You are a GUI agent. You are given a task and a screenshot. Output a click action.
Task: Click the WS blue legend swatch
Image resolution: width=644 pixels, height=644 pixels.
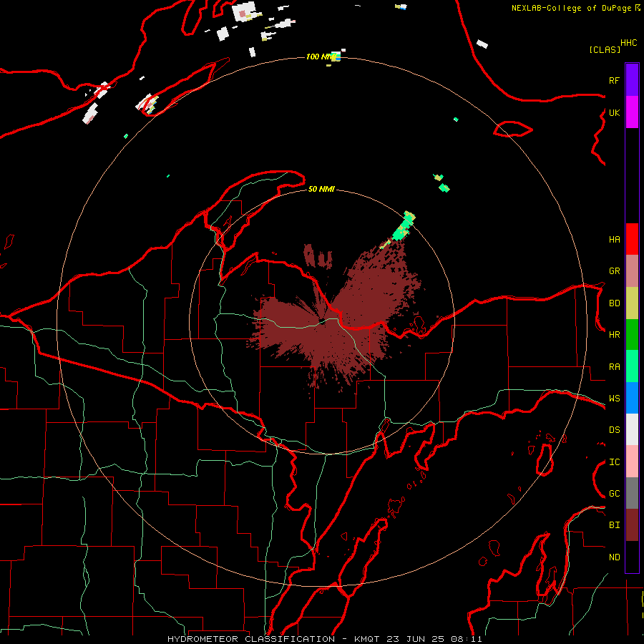[632, 398]
